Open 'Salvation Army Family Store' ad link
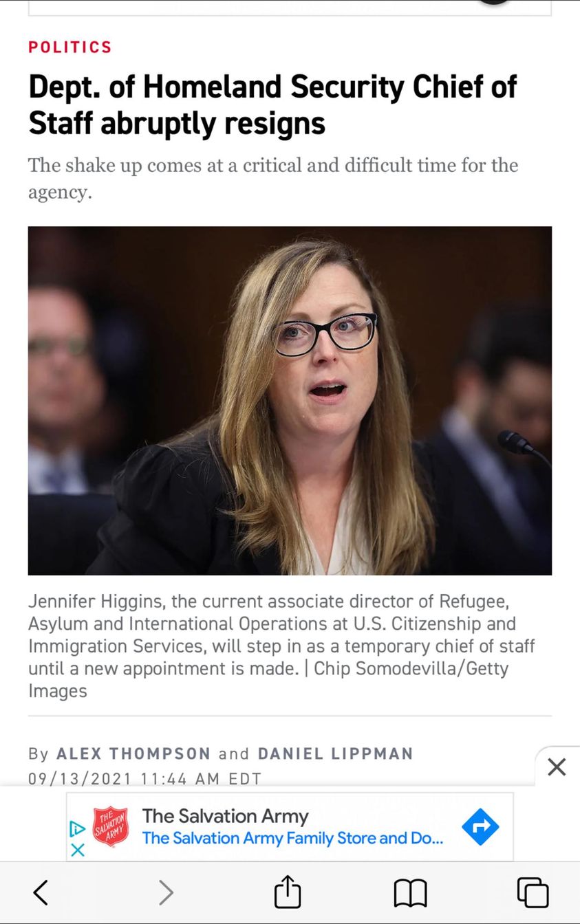 [292, 838]
